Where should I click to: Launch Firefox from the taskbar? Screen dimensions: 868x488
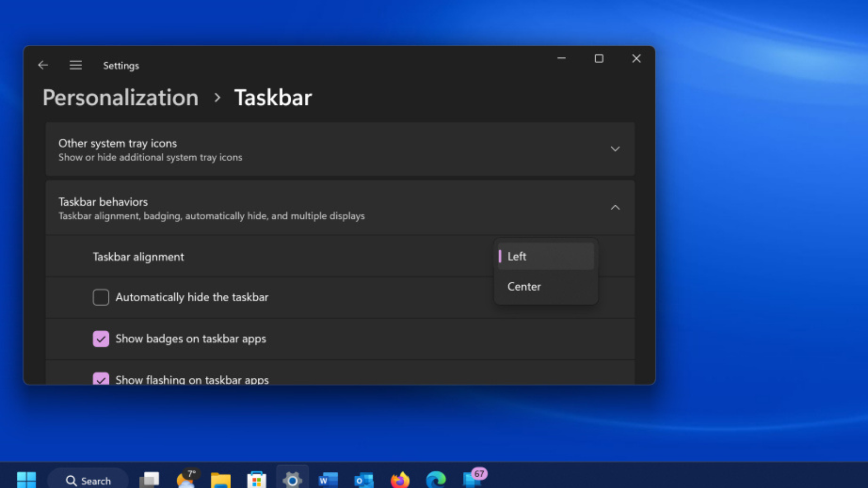point(400,480)
